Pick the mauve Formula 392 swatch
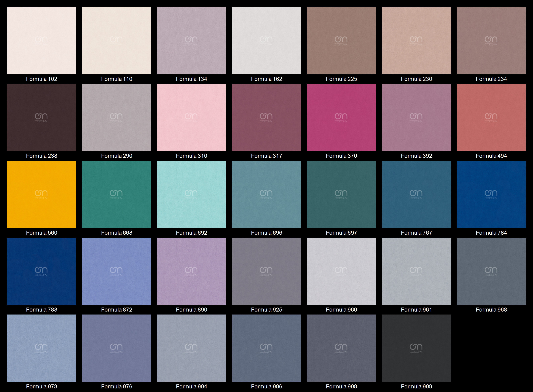Screen dimensions: 533x392 pos(416,118)
